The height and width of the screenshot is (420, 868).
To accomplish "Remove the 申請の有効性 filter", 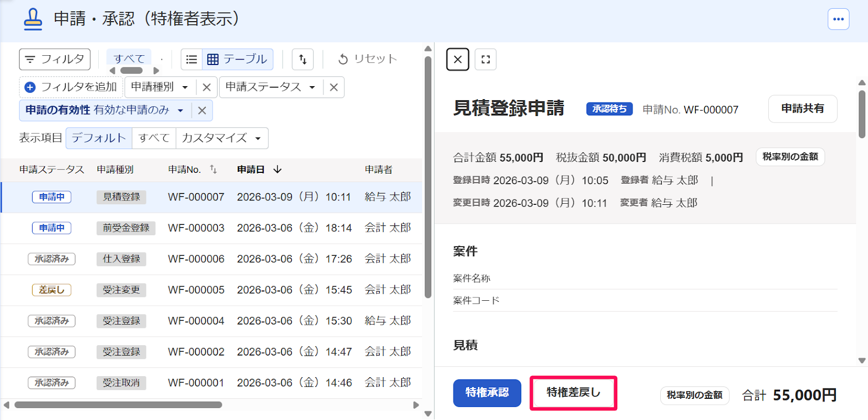I will click(x=202, y=111).
